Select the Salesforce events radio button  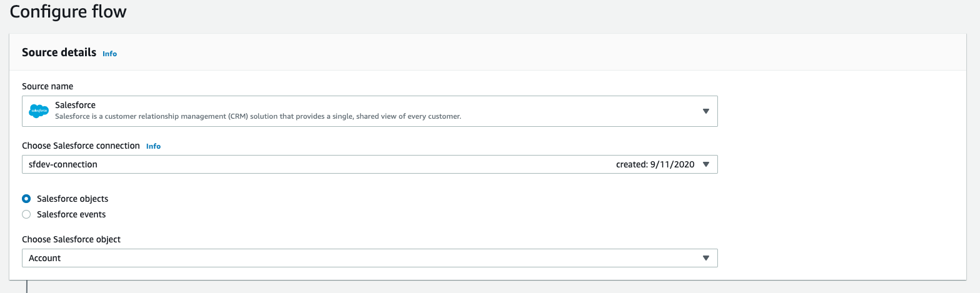[26, 214]
